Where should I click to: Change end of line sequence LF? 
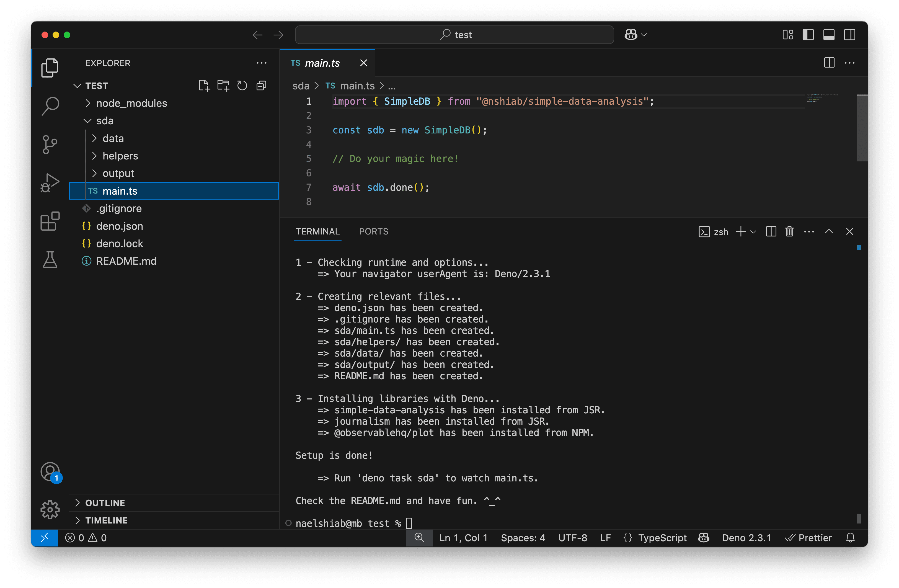click(x=606, y=538)
